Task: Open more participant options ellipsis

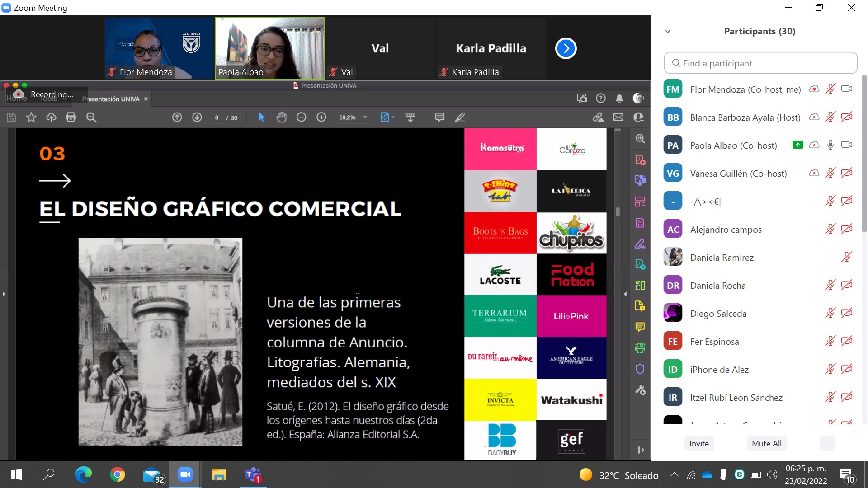Action: pos(827,444)
